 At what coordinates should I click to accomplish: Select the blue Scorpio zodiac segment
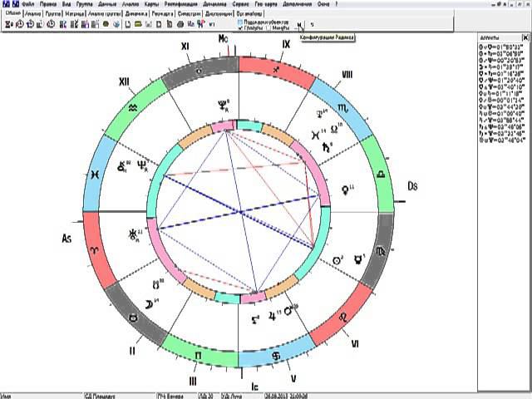[342, 108]
